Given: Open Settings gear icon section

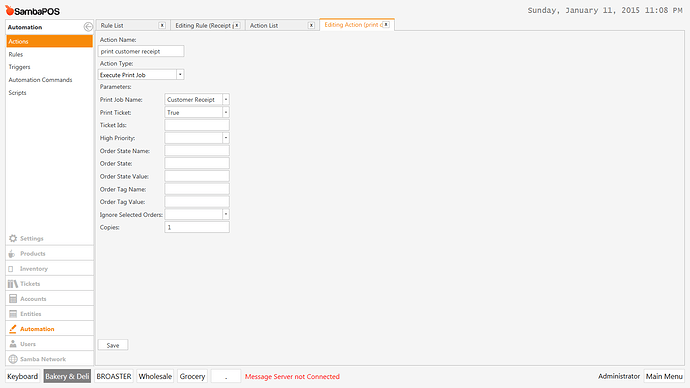Looking at the screenshot, I should (x=13, y=238).
